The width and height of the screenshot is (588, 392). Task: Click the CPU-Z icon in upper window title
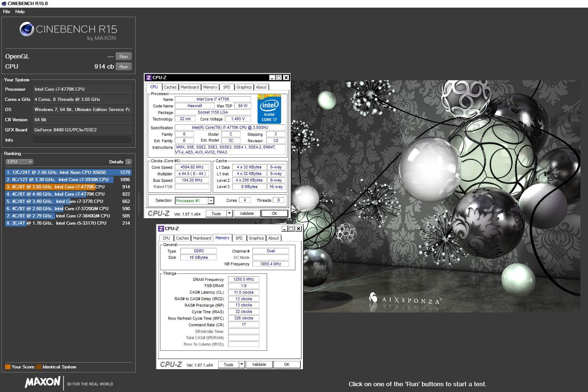pyautogui.click(x=148, y=78)
